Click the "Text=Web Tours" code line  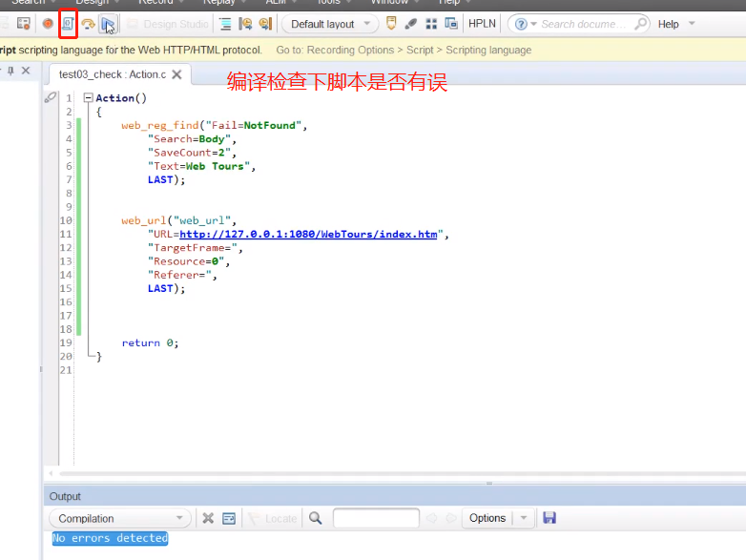tap(201, 166)
